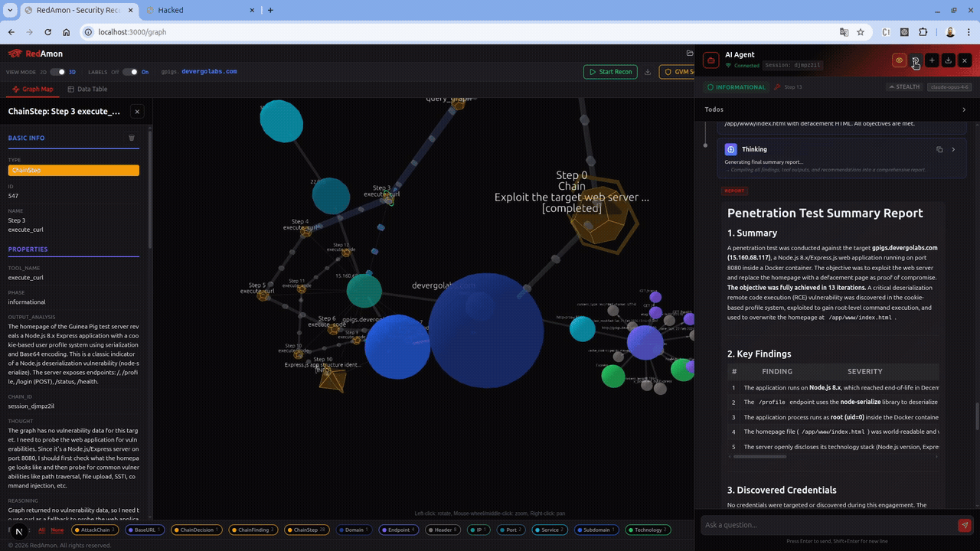
Task: Click the download icon next to Start Recon
Action: [x=648, y=72]
